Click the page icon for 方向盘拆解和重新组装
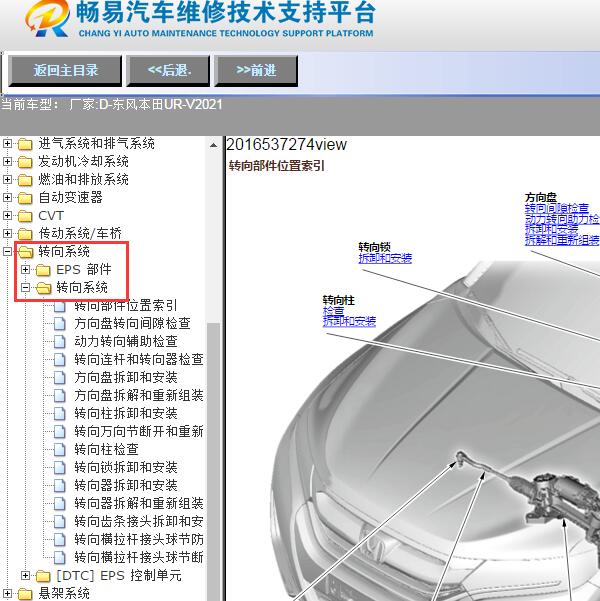Image resolution: width=600 pixels, height=601 pixels. [x=59, y=396]
